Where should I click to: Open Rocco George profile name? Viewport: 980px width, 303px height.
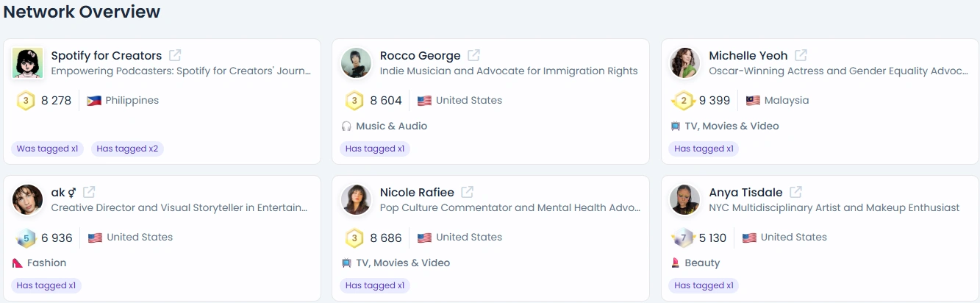(x=421, y=56)
